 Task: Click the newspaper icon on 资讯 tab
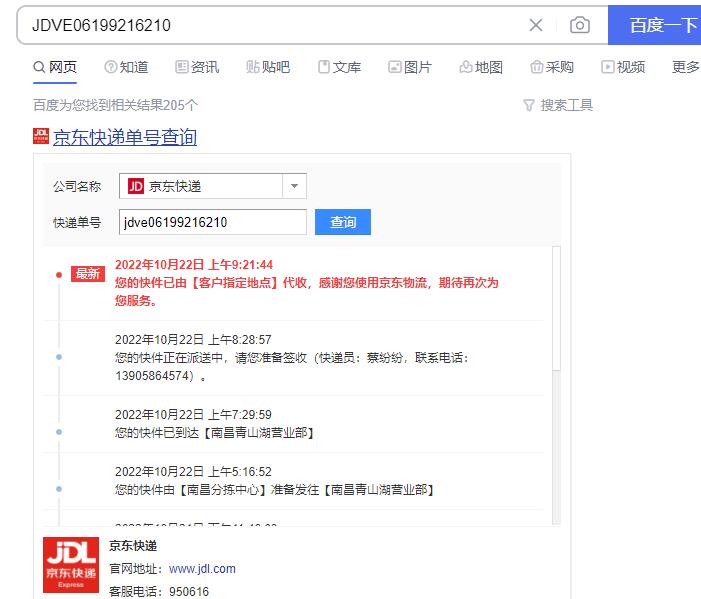coord(182,67)
